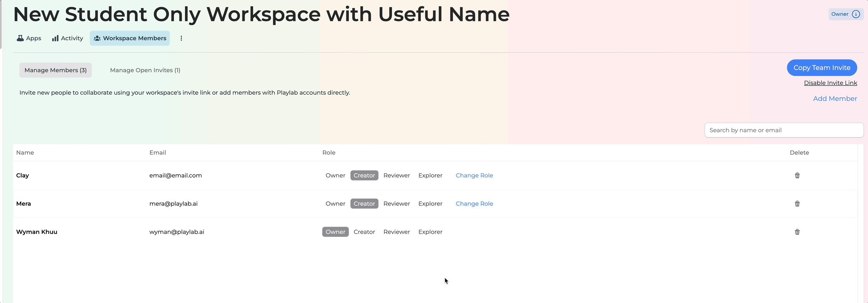Click the Email column header
868x303 pixels.
(x=158, y=153)
